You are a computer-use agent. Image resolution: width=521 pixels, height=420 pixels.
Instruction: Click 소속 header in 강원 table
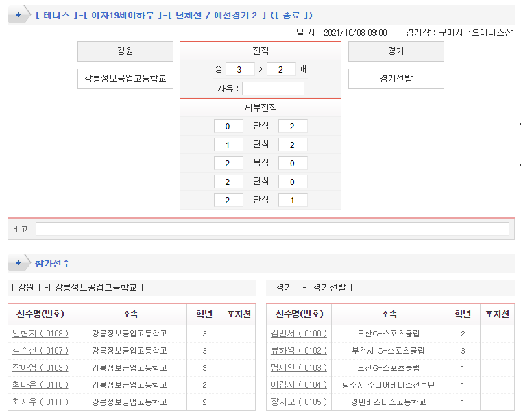click(130, 314)
